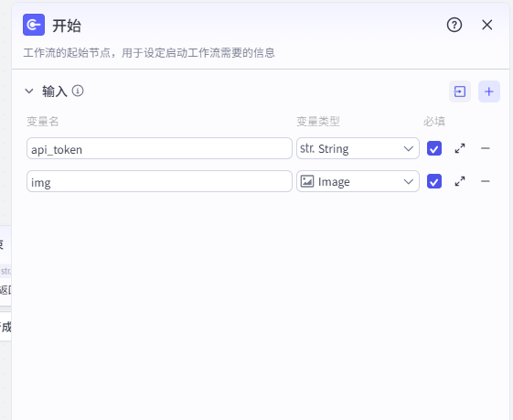Open the help question mark icon
513x420 pixels.
point(454,25)
